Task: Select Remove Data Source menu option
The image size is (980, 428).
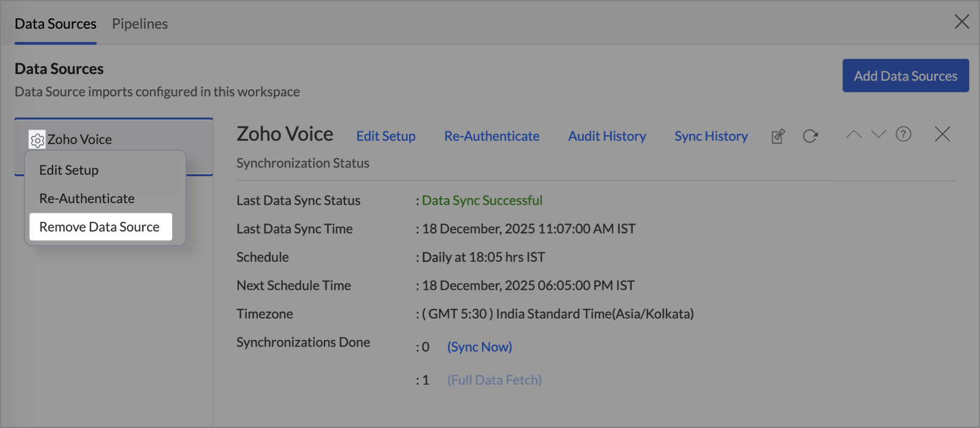Action: pyautogui.click(x=100, y=227)
